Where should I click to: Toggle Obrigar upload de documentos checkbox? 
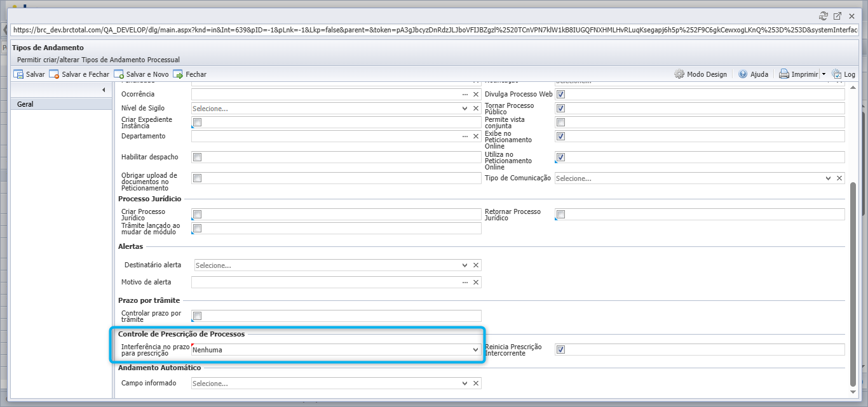tap(198, 178)
